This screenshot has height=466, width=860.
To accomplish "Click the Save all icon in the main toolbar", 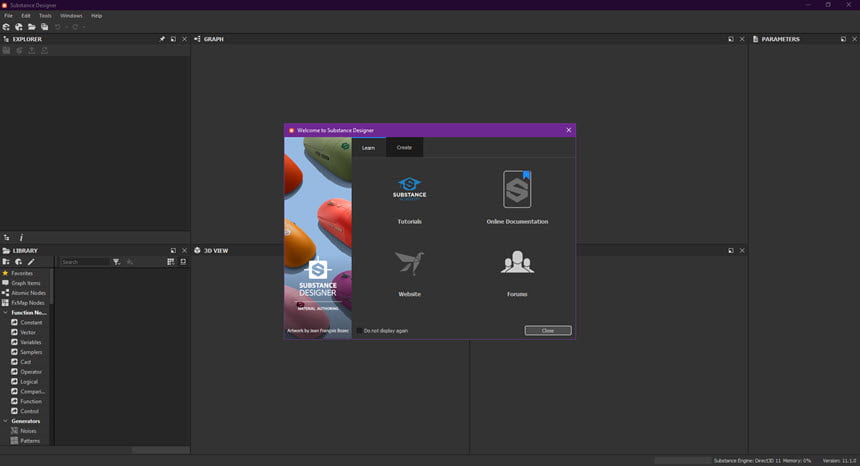I will (44, 27).
